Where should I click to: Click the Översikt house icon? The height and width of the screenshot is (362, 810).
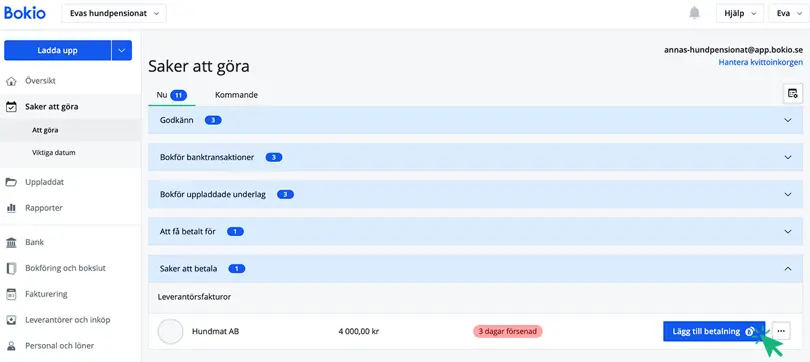(x=11, y=82)
